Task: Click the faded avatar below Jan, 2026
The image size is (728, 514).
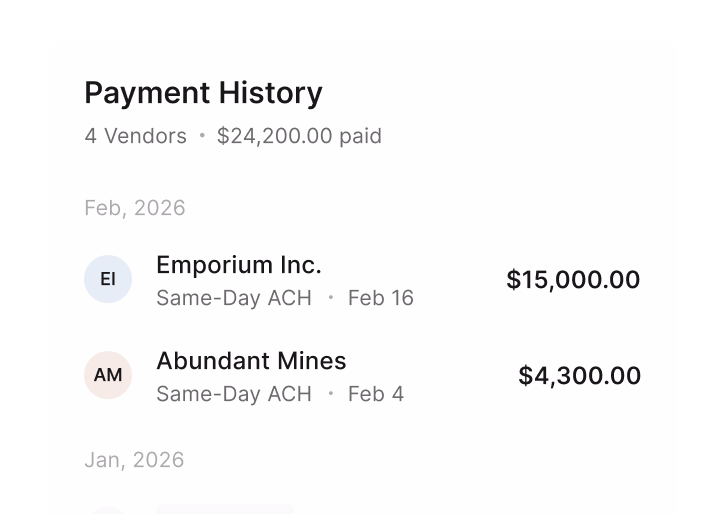Action: pos(108,509)
